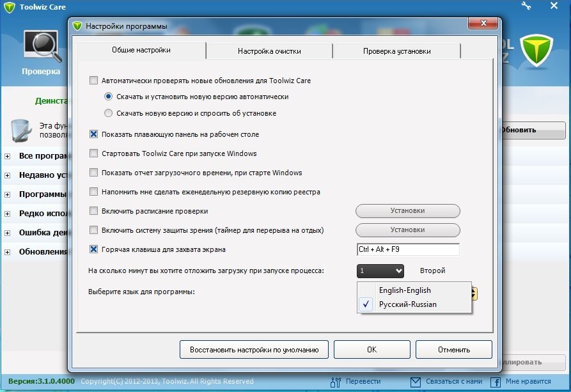This screenshot has height=392, width=571.
Task: Click the recycle bin uninstaller icon
Action: 20,130
